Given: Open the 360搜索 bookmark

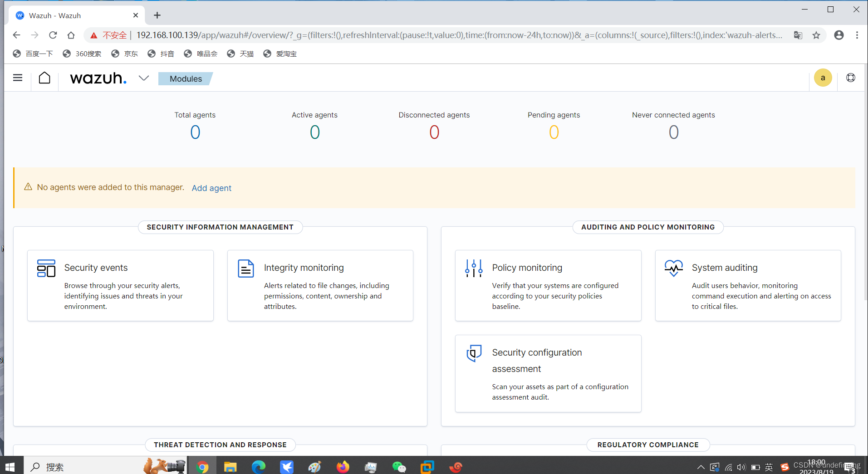Looking at the screenshot, I should pos(82,54).
